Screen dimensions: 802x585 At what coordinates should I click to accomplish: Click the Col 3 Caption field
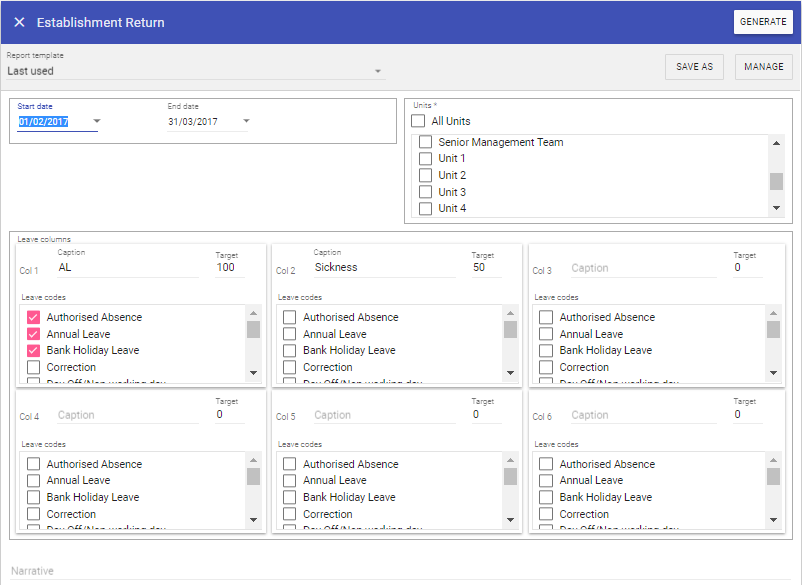[645, 268]
